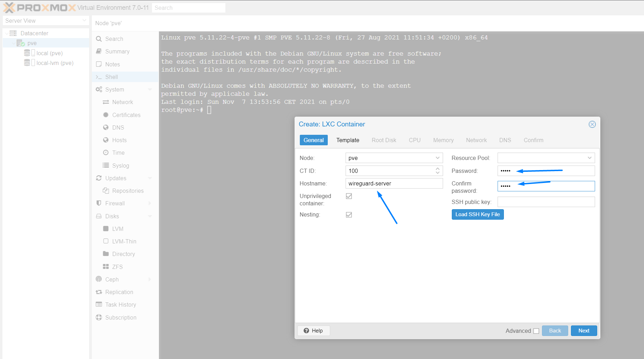Switch to the Root Disk tab
This screenshot has height=359, width=644.
click(x=384, y=140)
